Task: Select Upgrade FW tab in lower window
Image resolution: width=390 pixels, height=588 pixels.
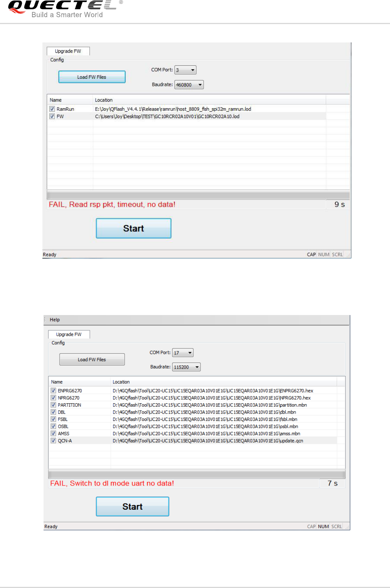Action: coord(69,335)
